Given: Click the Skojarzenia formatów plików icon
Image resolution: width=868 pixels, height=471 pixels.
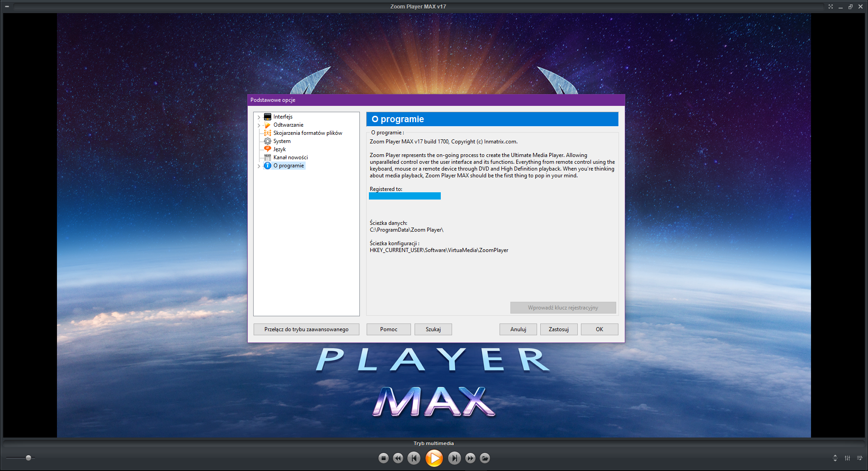Looking at the screenshot, I should coord(268,133).
